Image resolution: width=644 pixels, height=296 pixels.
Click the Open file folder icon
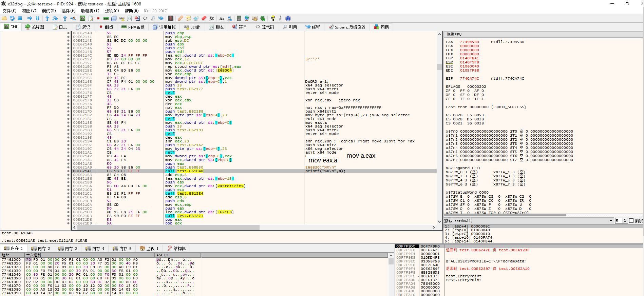[4, 18]
